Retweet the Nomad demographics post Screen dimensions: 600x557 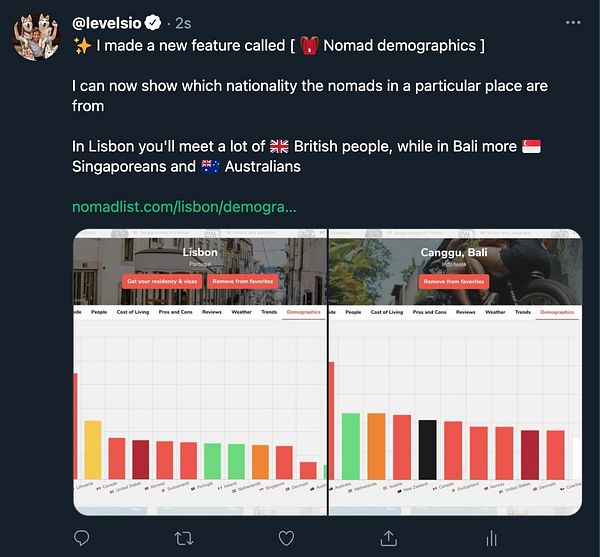(x=184, y=538)
